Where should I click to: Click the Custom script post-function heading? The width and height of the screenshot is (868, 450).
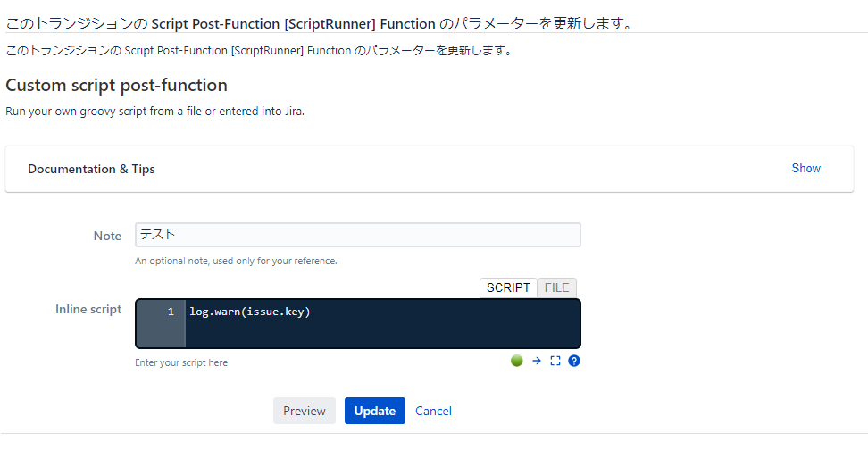coord(116,85)
